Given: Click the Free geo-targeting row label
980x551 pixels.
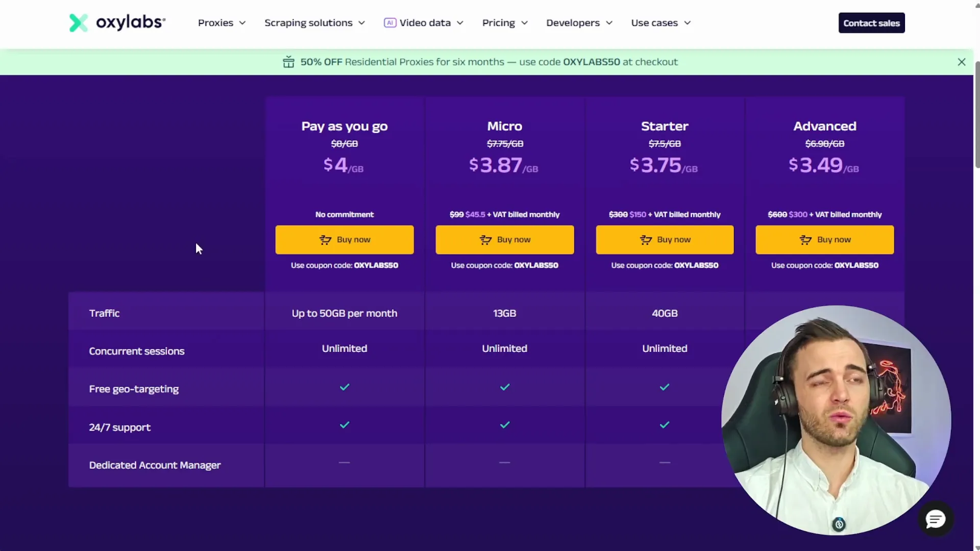Looking at the screenshot, I should [x=134, y=389].
